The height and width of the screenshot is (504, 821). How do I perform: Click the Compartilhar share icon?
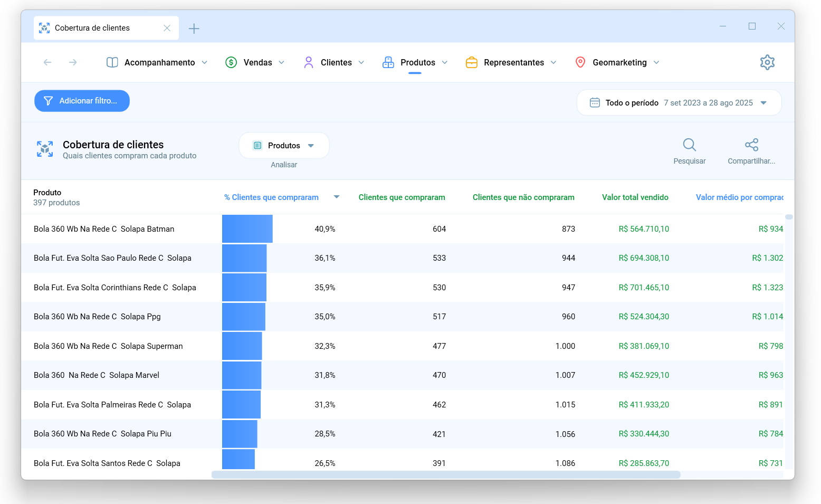pyautogui.click(x=751, y=145)
